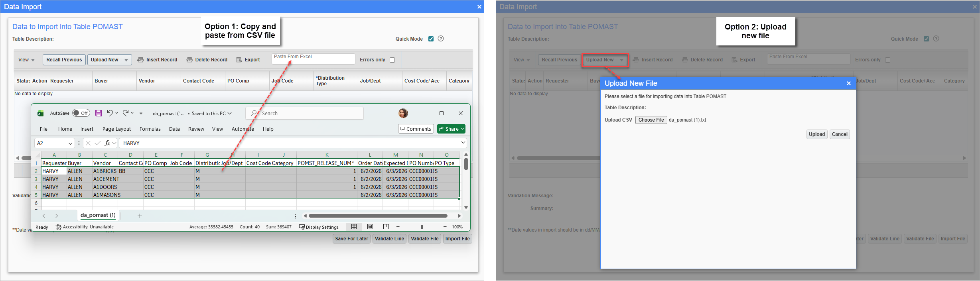The height and width of the screenshot is (281, 980).
Task: Click the Save icon in Excel title bar
Action: [x=99, y=113]
